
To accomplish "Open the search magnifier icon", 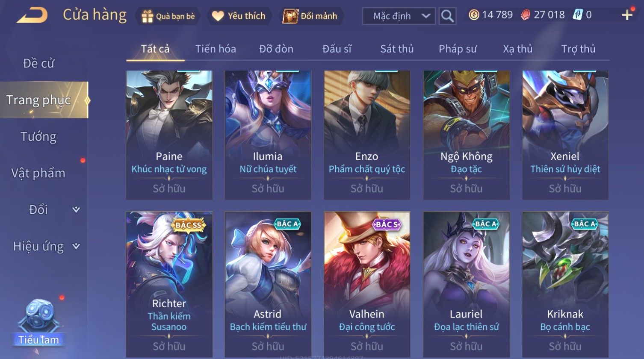I will click(447, 16).
